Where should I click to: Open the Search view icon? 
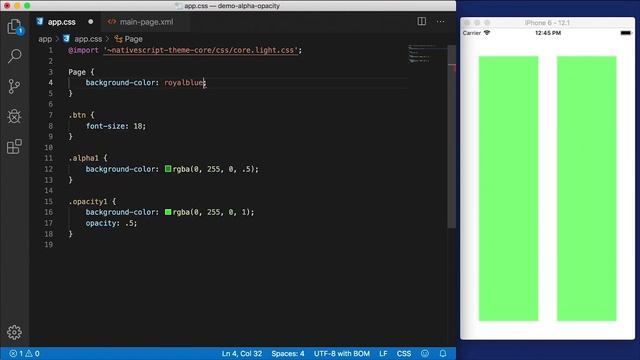click(x=15, y=56)
